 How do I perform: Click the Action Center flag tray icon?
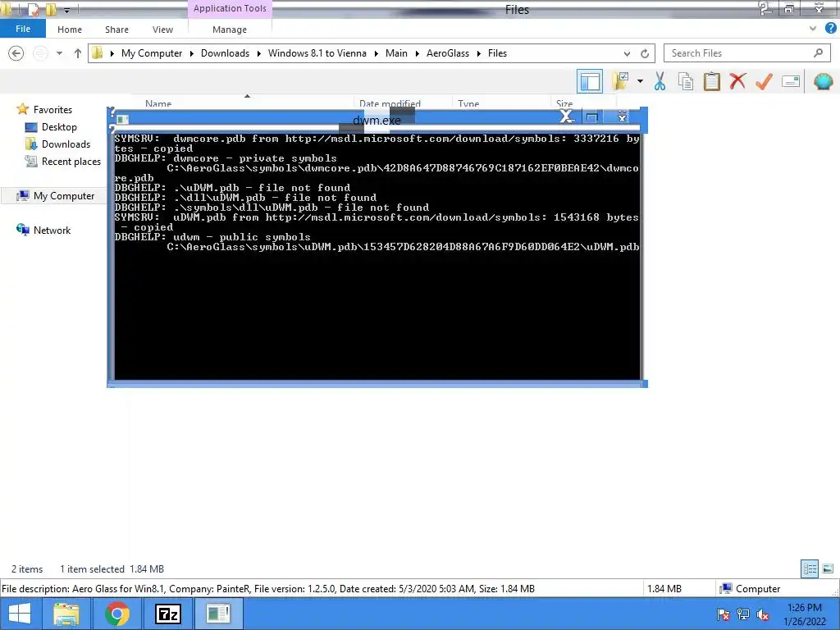point(724,614)
